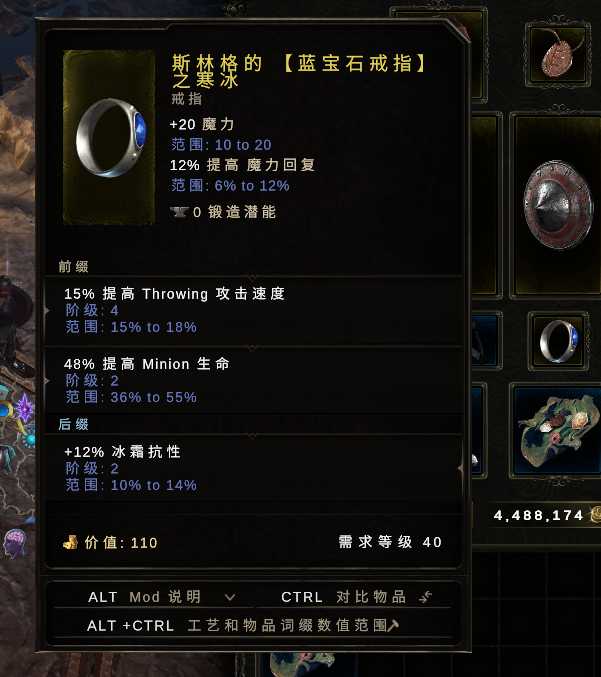This screenshot has width=601, height=677.
Task: Select the equipped sapphire ring slot
Action: coord(558,341)
